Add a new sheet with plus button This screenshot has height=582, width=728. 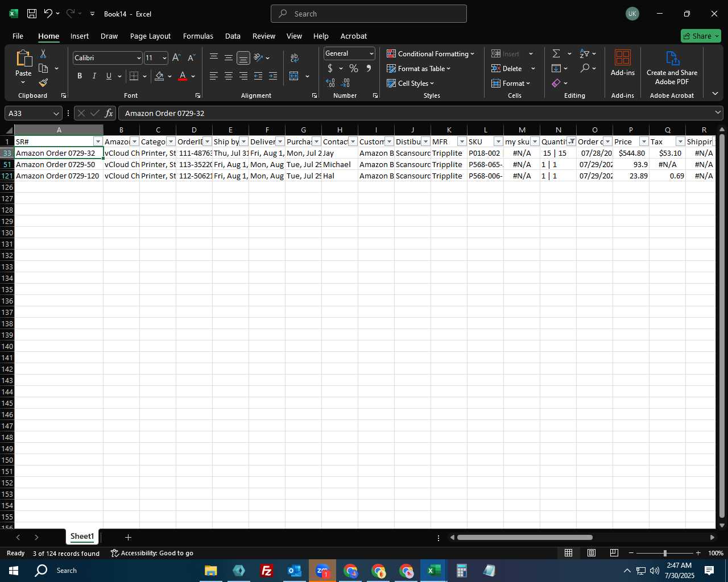click(x=128, y=537)
